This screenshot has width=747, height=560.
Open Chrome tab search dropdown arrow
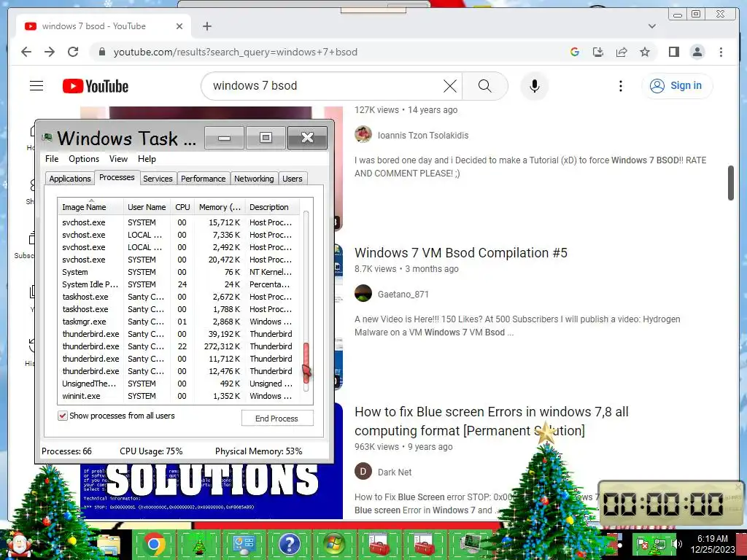(x=651, y=26)
